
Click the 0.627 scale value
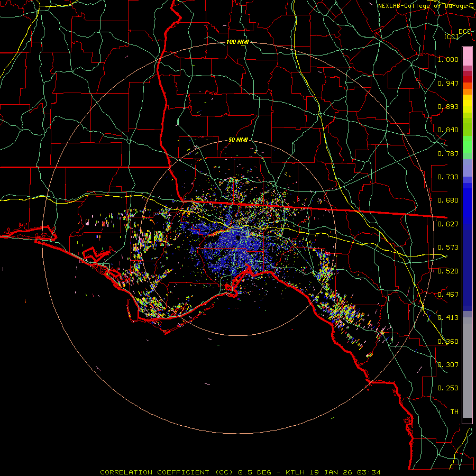448,224
